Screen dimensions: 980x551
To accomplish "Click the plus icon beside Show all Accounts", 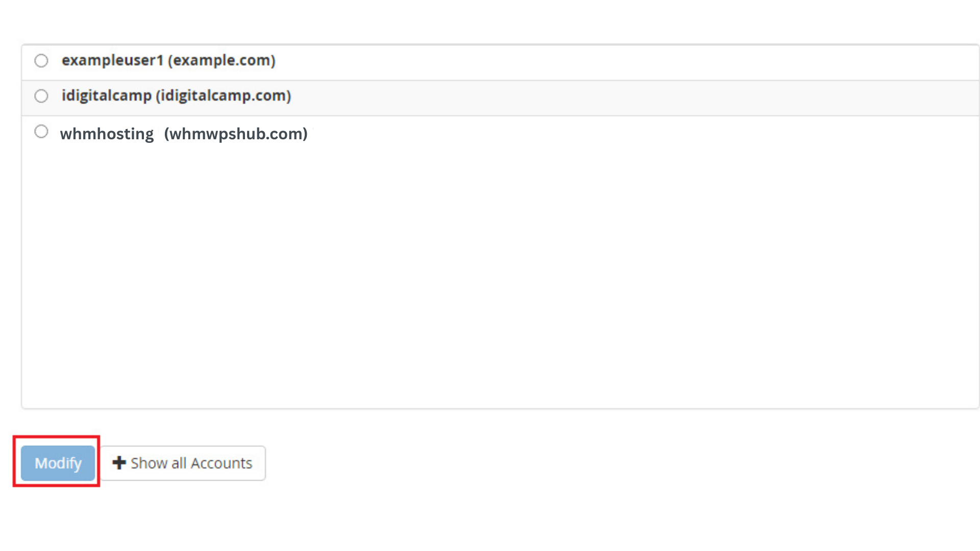I will coord(119,463).
